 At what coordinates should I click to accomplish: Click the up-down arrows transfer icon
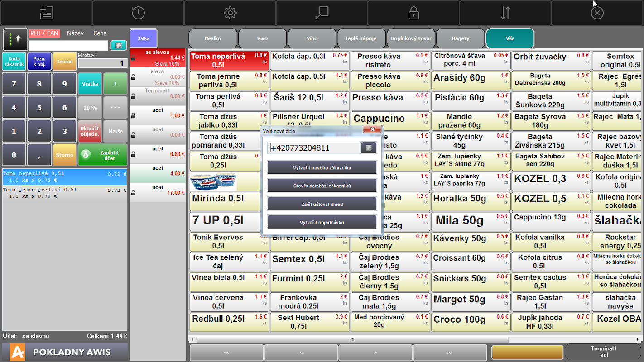click(505, 13)
